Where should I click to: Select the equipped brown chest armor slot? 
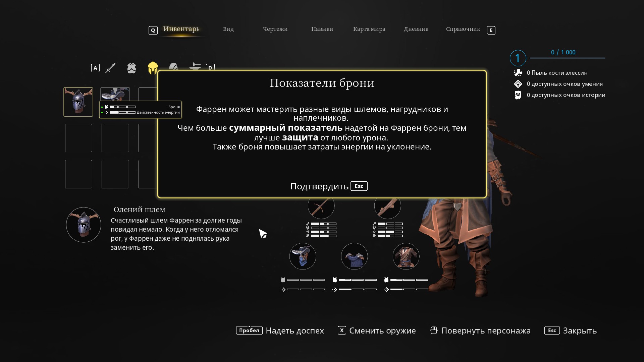[x=406, y=256]
